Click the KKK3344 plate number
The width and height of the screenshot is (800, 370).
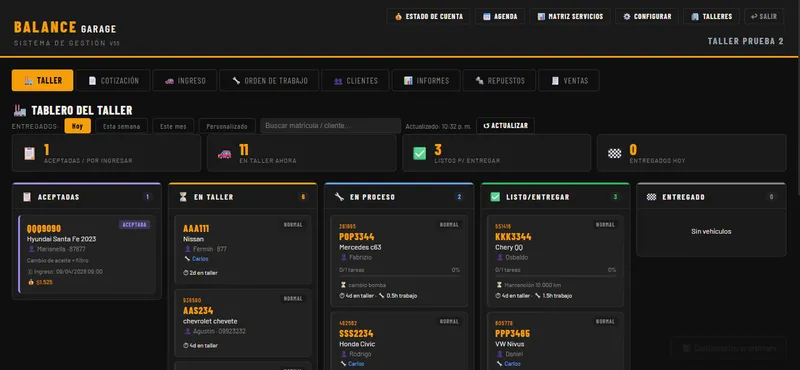pyautogui.click(x=513, y=237)
